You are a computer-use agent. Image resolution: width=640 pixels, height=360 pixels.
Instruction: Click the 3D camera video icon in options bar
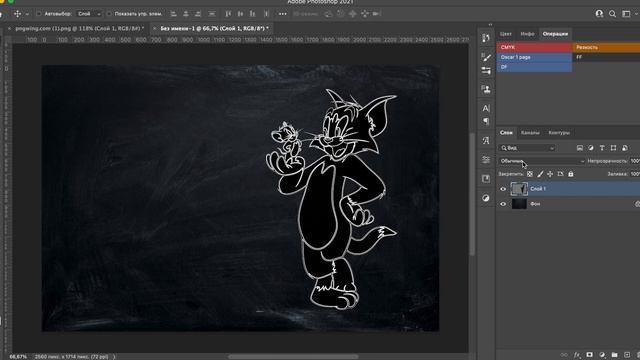pos(377,14)
